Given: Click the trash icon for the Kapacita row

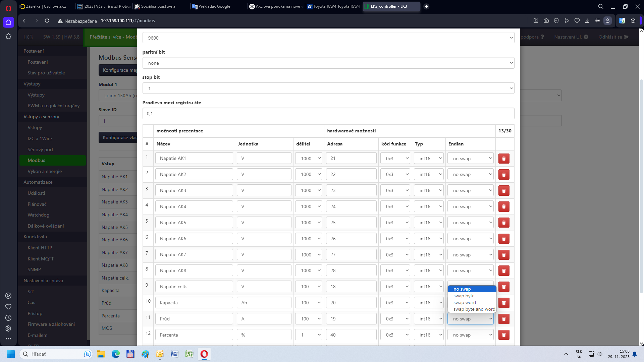Looking at the screenshot, I should (x=503, y=303).
